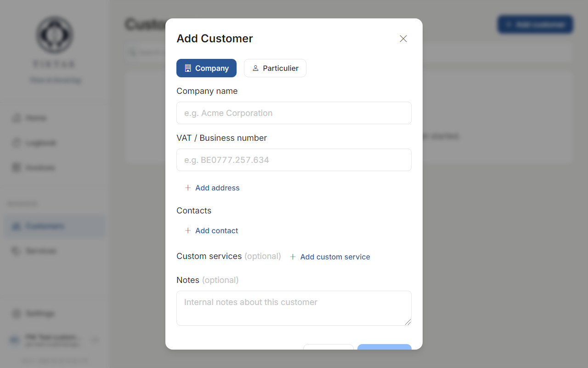Viewport: 588px width, 368px height.
Task: Select the Customers sidebar icon
Action: coord(16,226)
